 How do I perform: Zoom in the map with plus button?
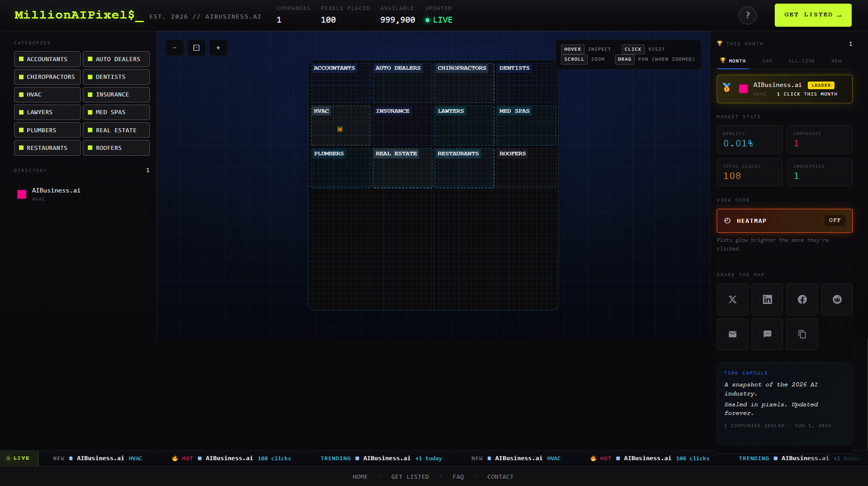(x=218, y=48)
